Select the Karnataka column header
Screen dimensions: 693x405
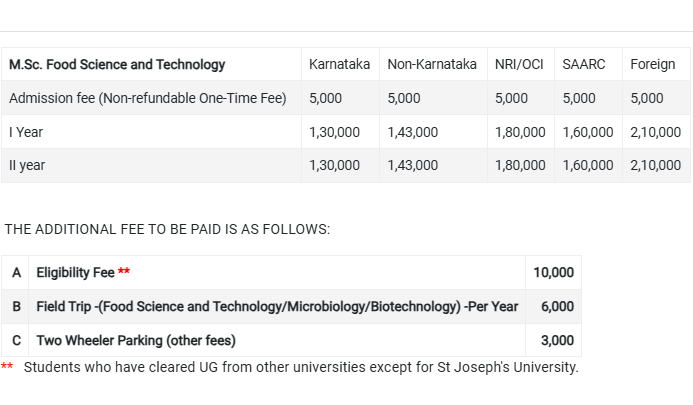click(339, 65)
